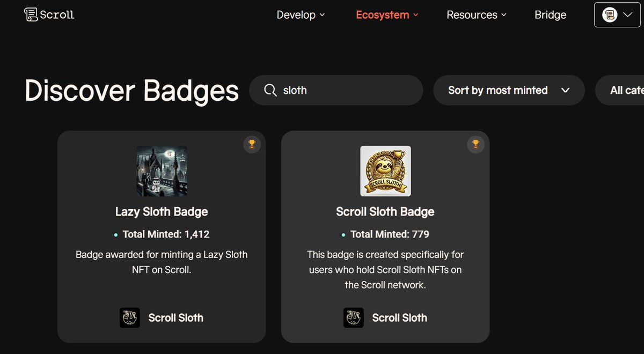The height and width of the screenshot is (354, 644).
Task: Click Scroll Sloth issuer icon on Scroll Sloth Badge card
Action: (354, 318)
